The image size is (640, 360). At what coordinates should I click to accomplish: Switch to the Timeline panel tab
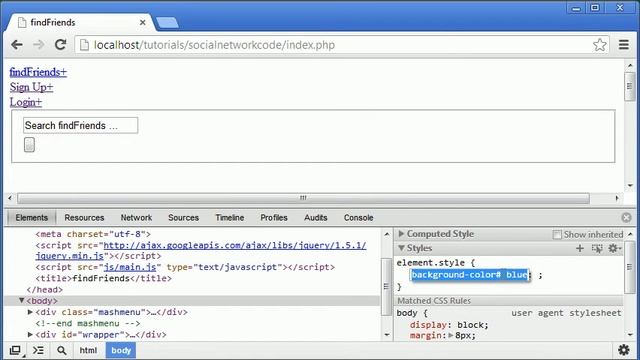point(230,218)
